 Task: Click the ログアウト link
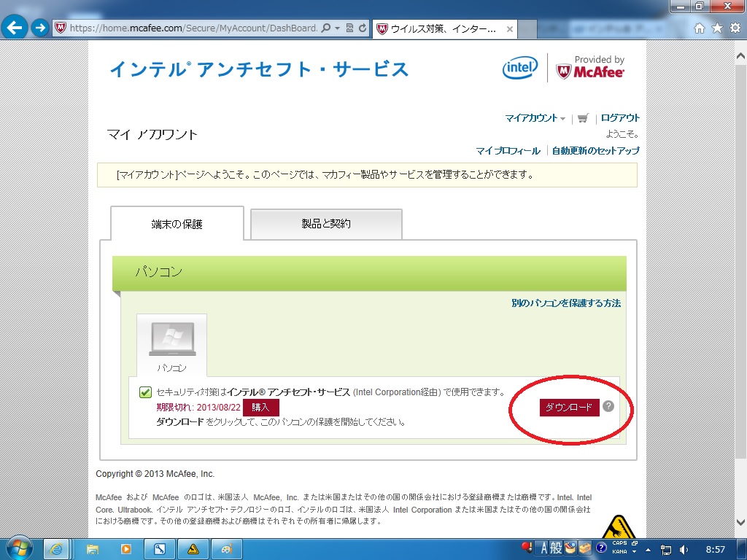point(620,117)
